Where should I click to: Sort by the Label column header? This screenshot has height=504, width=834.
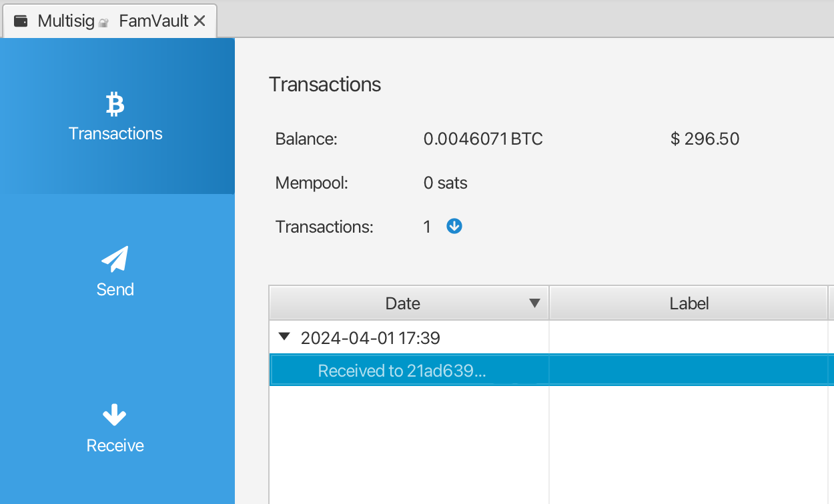pyautogui.click(x=689, y=303)
